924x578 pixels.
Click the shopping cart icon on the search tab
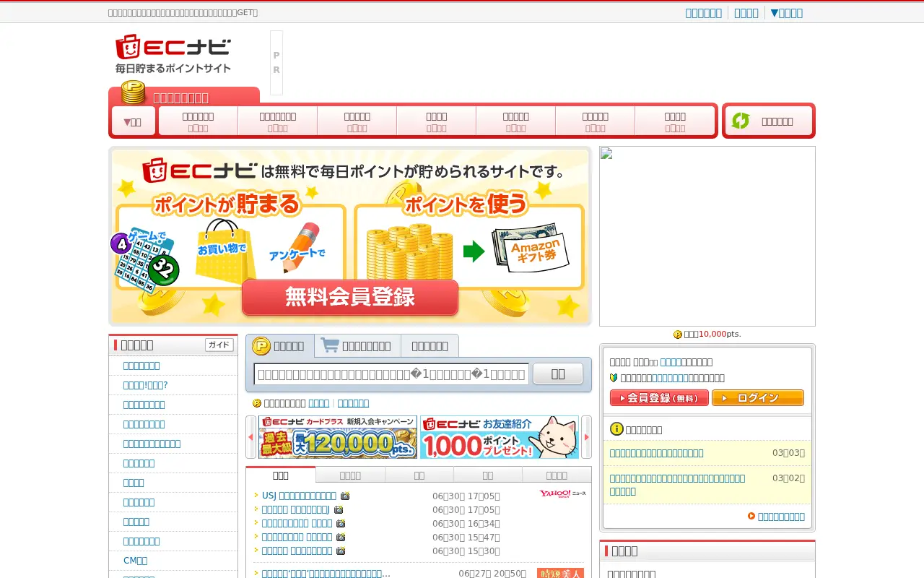pyautogui.click(x=330, y=345)
